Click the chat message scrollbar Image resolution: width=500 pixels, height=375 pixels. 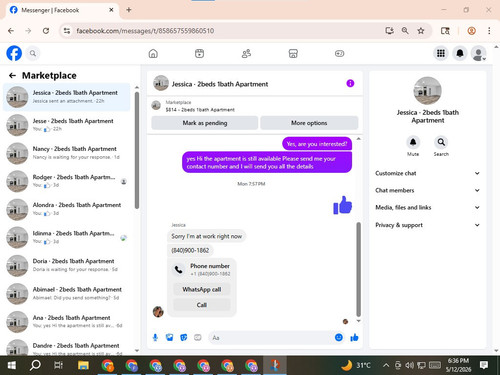pyautogui.click(x=359, y=269)
